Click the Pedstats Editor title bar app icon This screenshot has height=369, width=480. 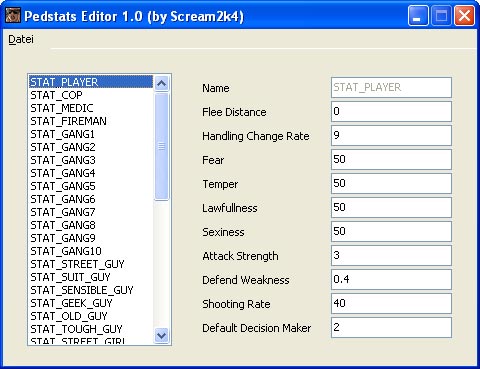[13, 15]
